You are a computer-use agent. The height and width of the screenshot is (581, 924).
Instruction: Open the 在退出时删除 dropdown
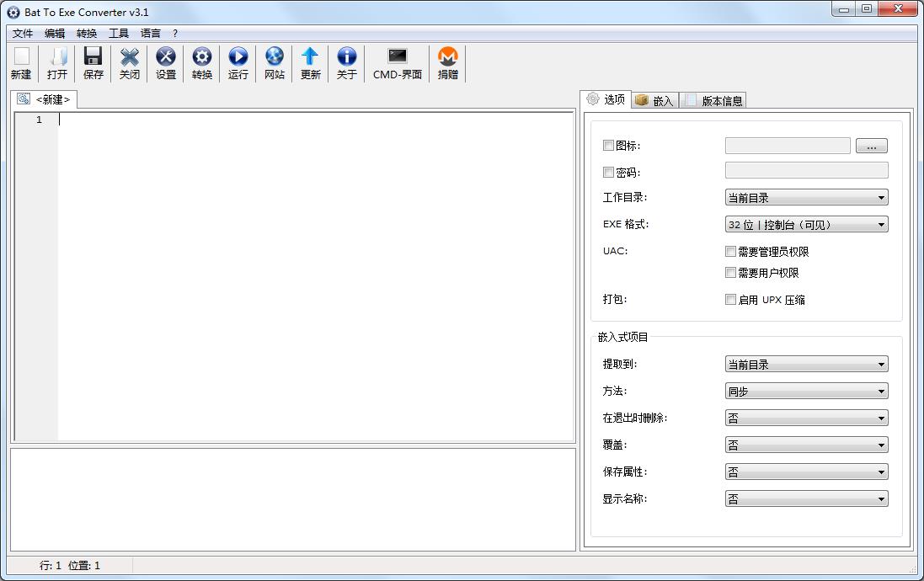pos(806,418)
